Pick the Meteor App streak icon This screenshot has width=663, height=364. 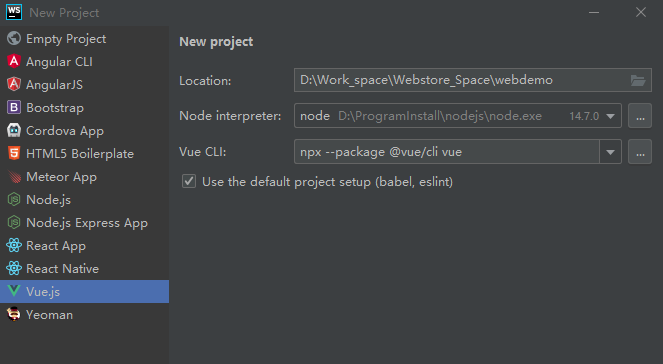click(14, 176)
